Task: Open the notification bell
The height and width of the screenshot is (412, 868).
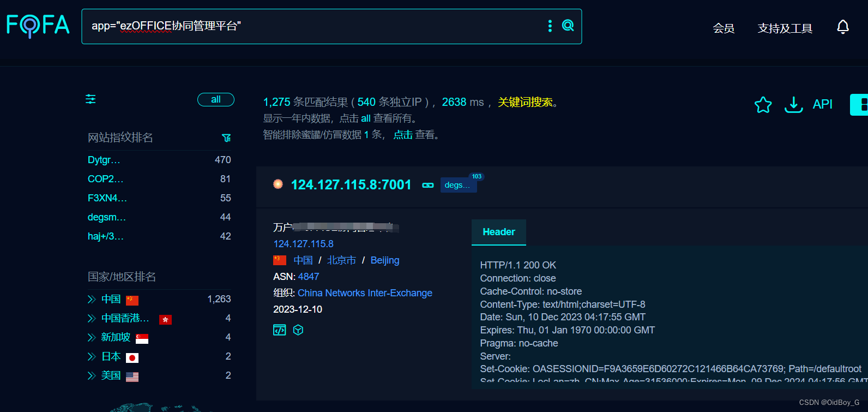Action: [x=843, y=27]
